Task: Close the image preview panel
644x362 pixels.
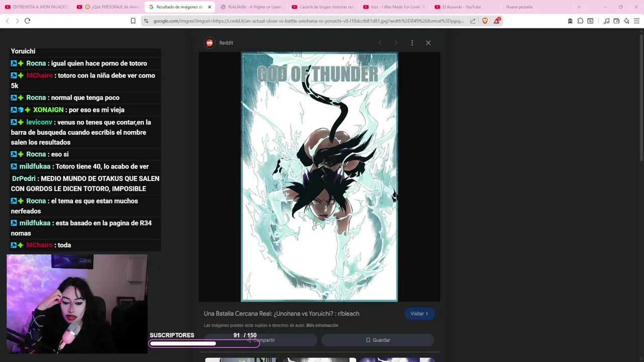Action: 428,43
